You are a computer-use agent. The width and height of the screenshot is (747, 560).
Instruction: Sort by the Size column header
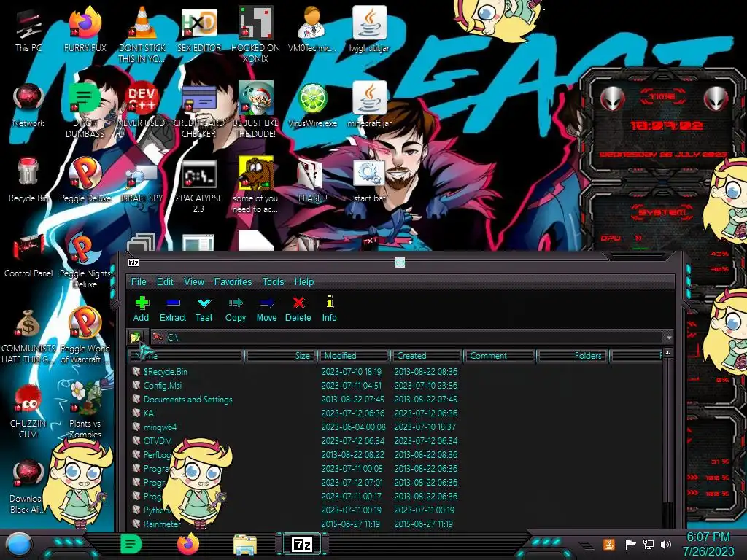tap(281, 356)
